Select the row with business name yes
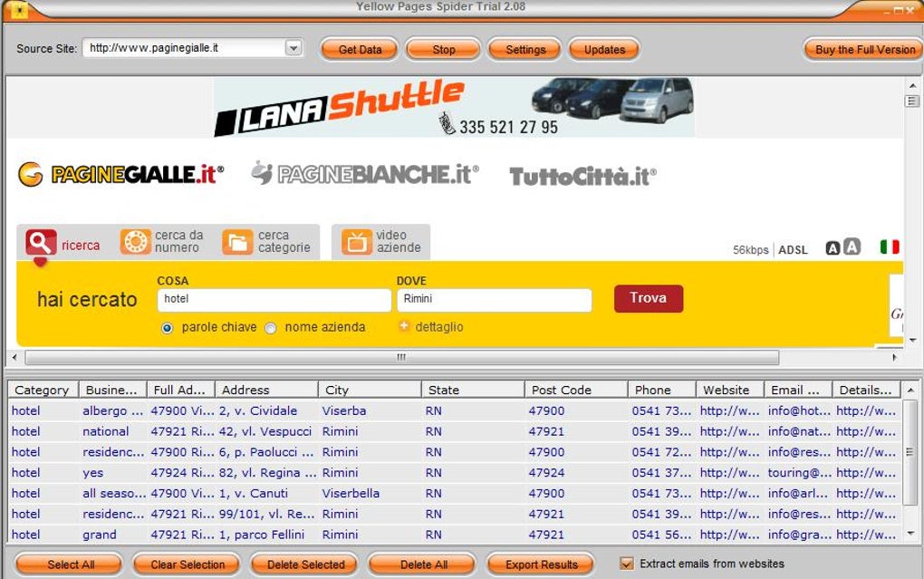 click(455, 473)
